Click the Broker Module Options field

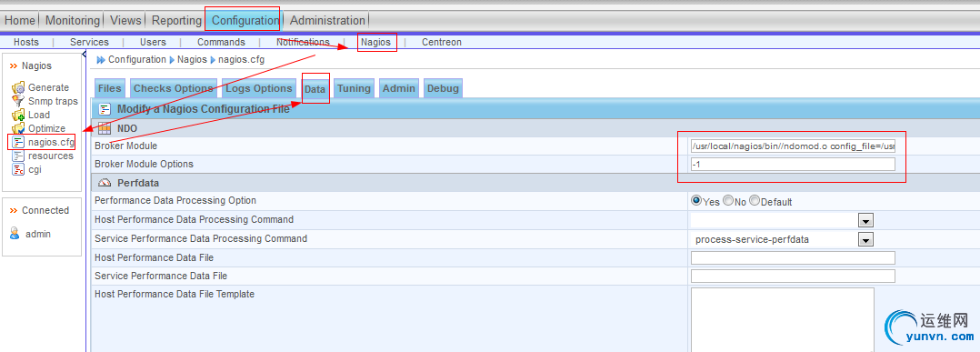pyautogui.click(x=793, y=165)
